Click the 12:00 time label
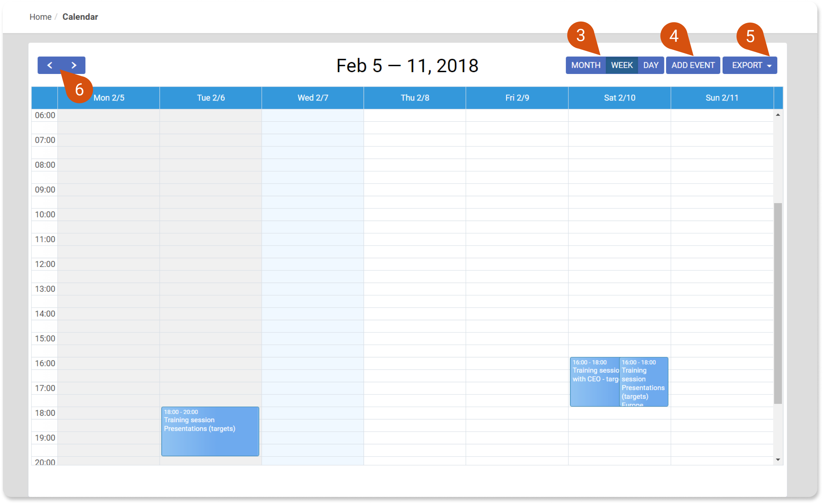Screen dimensions: 823x504 click(x=45, y=264)
